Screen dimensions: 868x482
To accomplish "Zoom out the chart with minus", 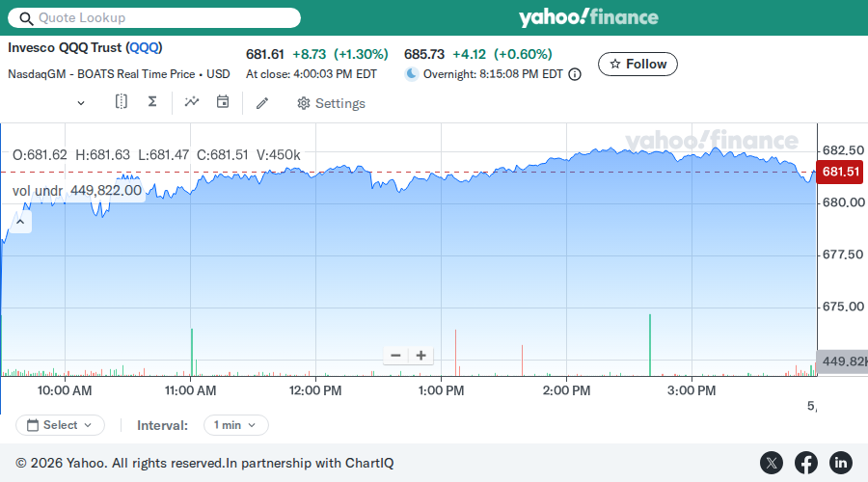I will pyautogui.click(x=395, y=356).
